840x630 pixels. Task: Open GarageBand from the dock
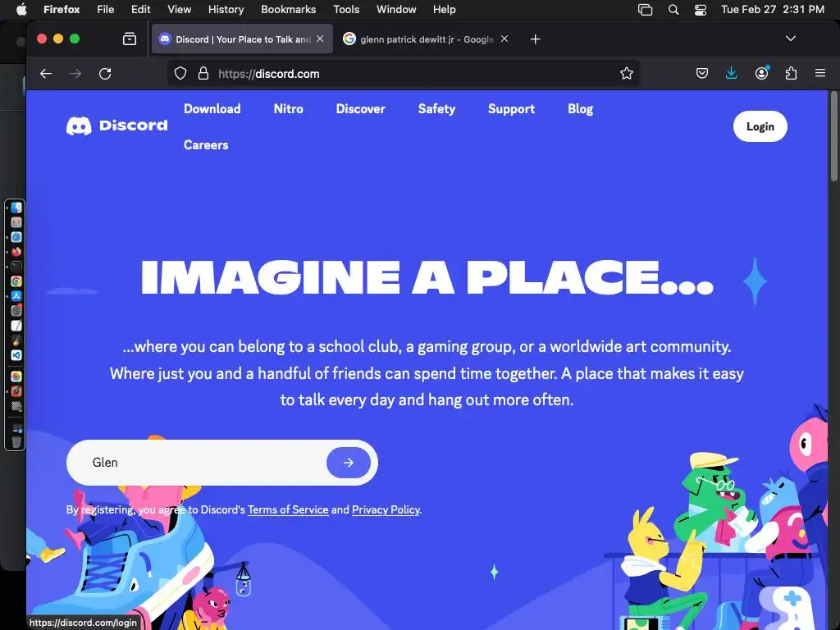[x=16, y=340]
